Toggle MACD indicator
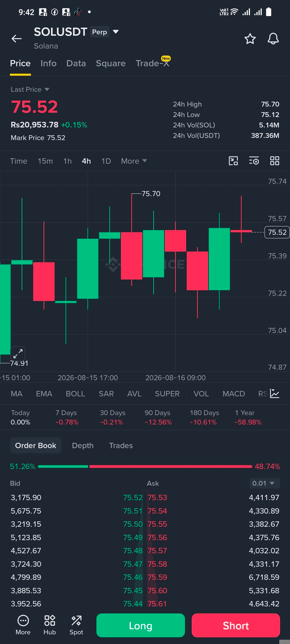The image size is (290, 644). pos(234,394)
